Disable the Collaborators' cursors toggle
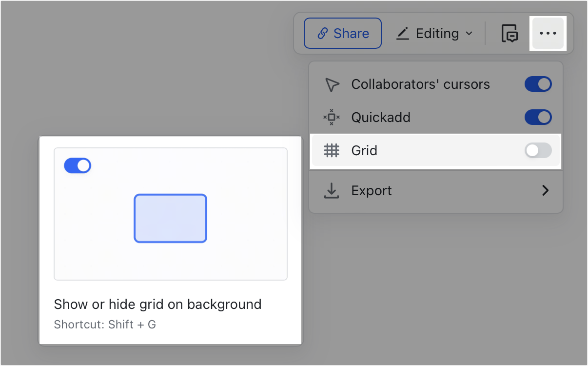 (538, 84)
